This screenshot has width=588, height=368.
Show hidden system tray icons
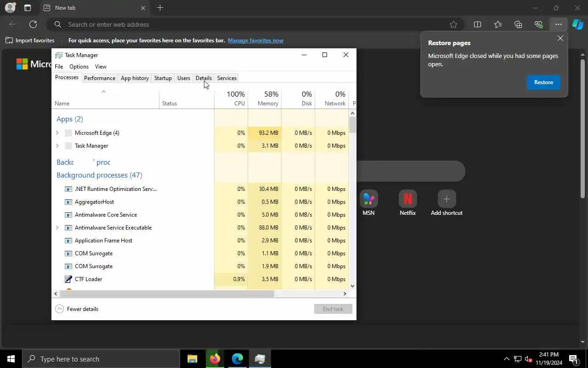click(x=507, y=359)
